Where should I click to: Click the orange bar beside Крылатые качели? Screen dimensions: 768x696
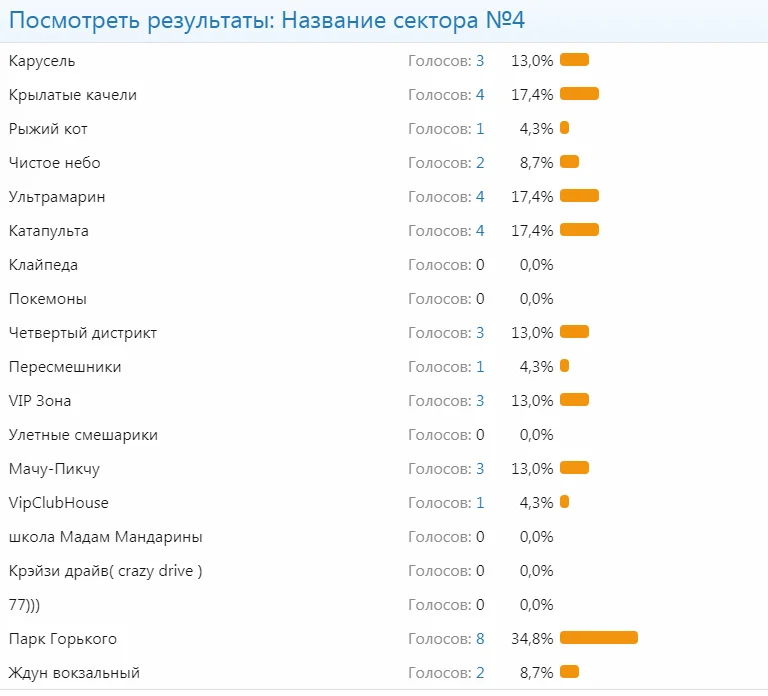click(x=579, y=94)
